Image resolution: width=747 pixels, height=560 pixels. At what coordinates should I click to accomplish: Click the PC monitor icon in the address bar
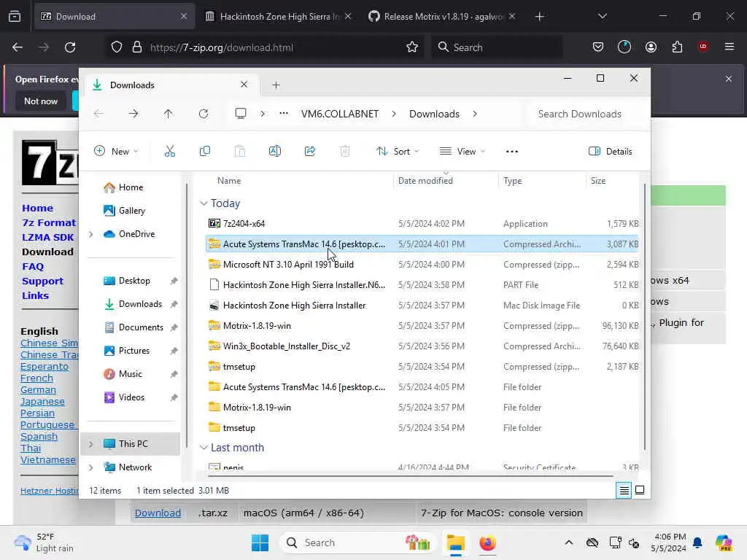click(x=241, y=114)
